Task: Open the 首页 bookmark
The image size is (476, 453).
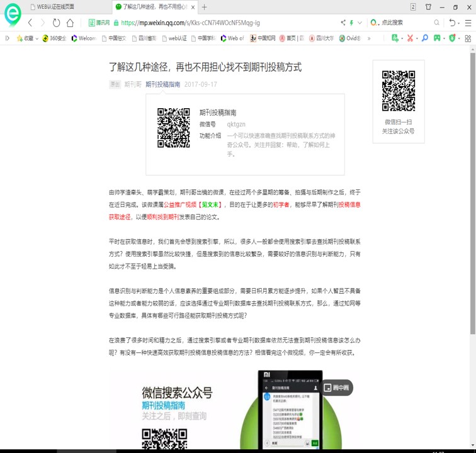Action: [292, 38]
